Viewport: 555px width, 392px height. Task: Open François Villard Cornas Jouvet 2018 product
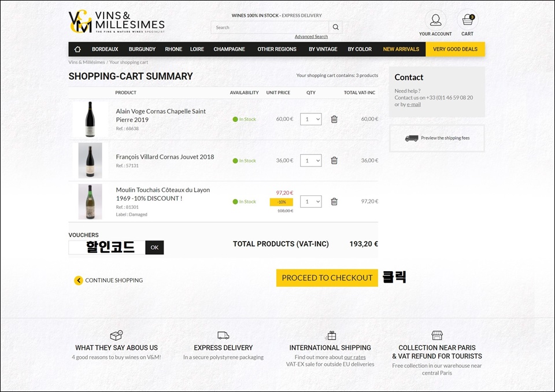(165, 157)
